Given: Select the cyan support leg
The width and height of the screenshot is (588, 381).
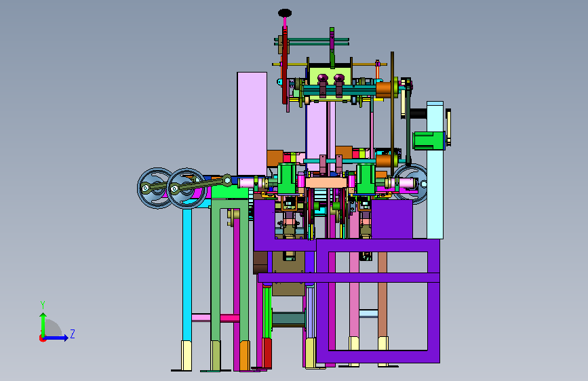Looking at the screenshot, I should 187,274.
